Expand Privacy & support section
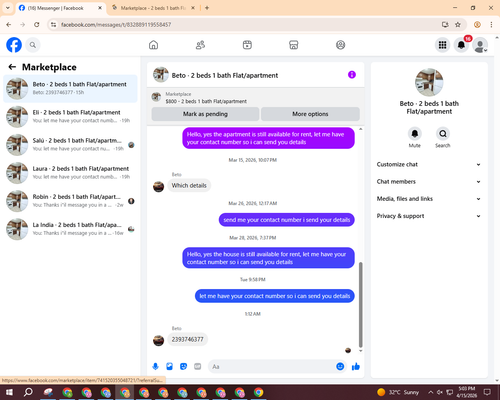Image resolution: width=500 pixels, height=400 pixels. click(429, 216)
